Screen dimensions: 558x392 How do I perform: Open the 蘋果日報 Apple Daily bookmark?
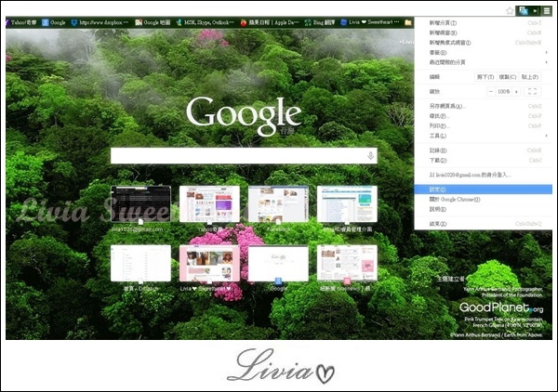point(270,22)
